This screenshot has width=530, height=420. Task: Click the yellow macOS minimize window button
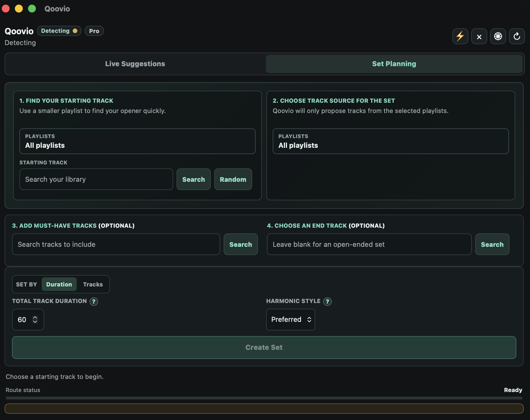click(x=19, y=9)
